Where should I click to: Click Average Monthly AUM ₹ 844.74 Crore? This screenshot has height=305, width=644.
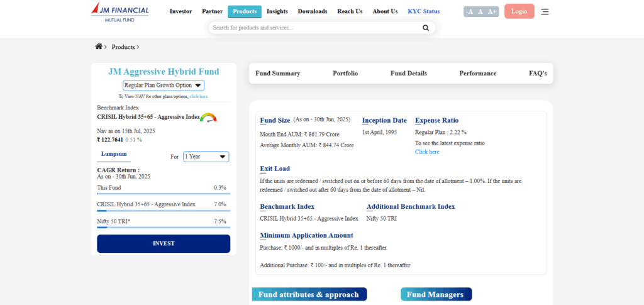[307, 145]
